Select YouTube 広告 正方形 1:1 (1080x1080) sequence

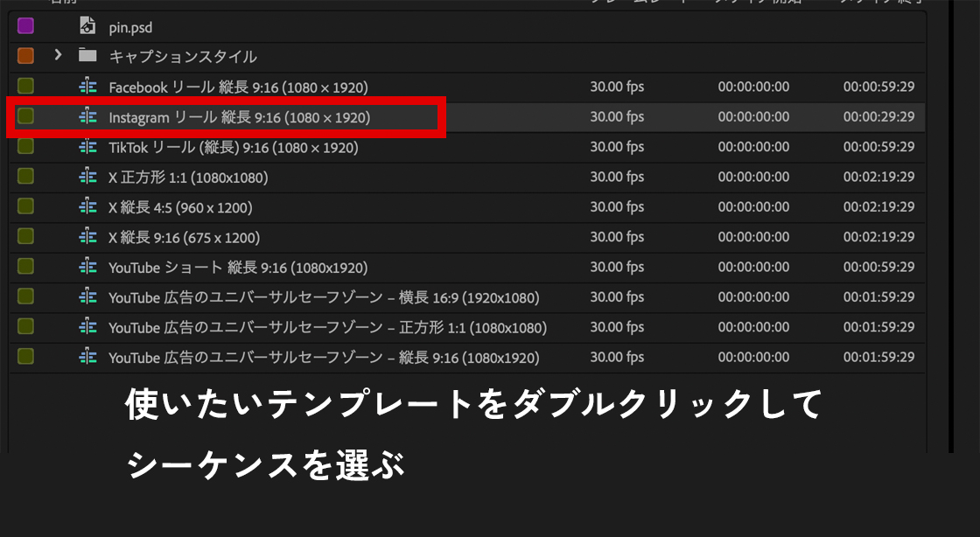pyautogui.click(x=327, y=328)
